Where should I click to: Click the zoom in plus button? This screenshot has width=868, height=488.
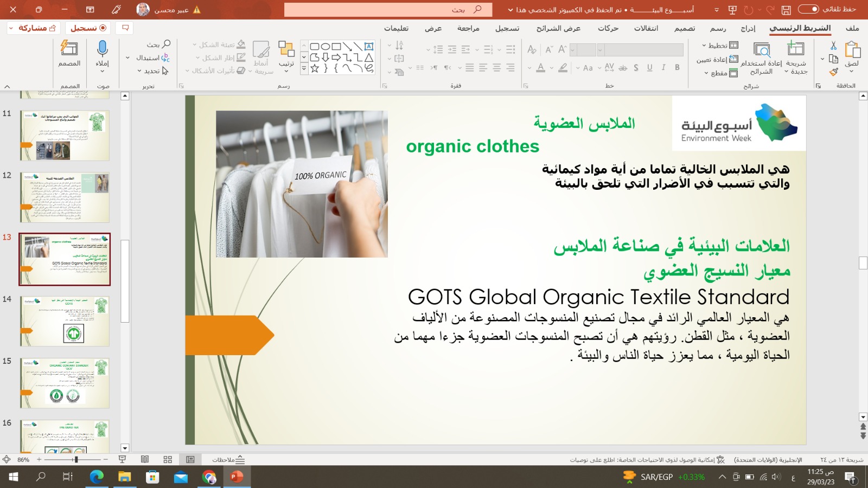tap(39, 459)
